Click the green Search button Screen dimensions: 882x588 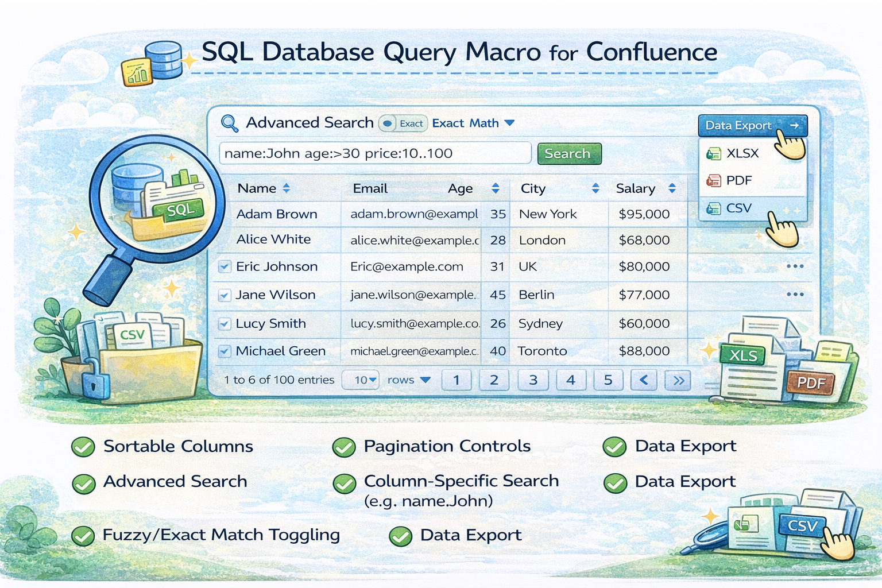569,153
